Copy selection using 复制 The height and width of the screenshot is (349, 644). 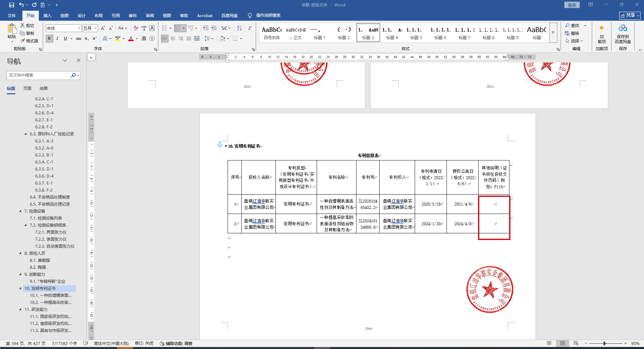point(27,33)
